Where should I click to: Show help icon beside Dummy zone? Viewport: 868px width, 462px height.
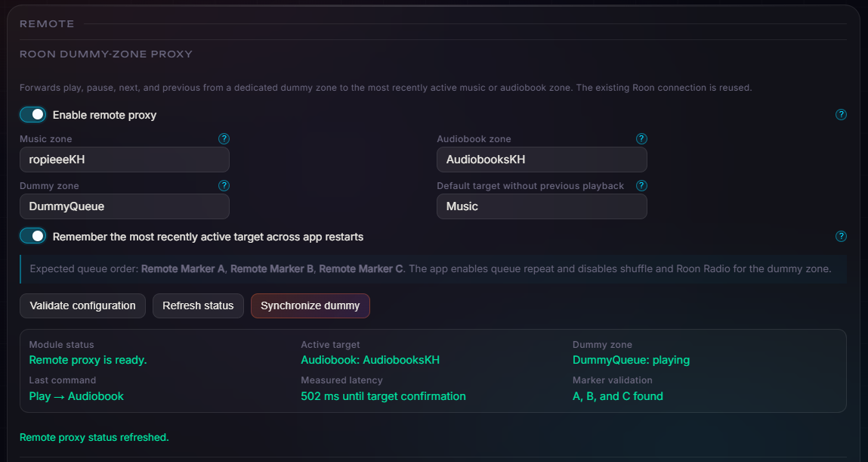click(x=224, y=185)
